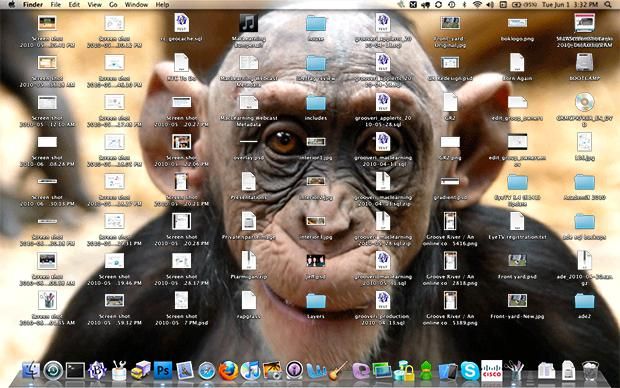
Task: Open the Trash in the Dock
Action: (590, 371)
